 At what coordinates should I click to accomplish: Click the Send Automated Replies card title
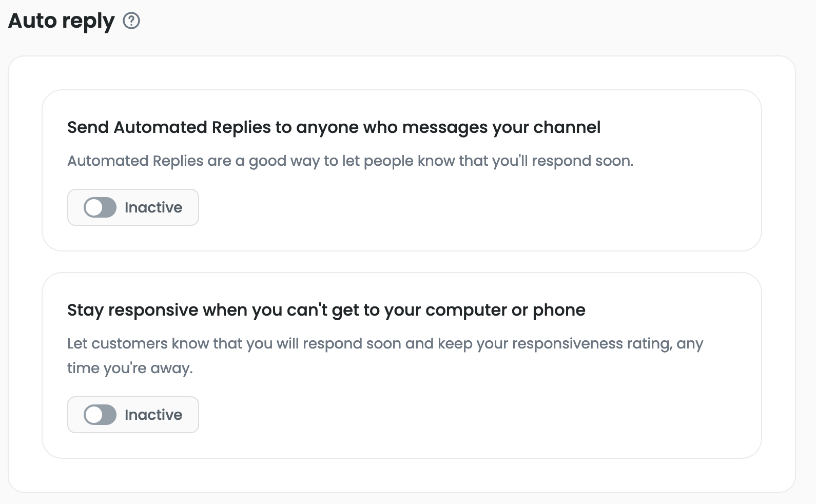334,127
